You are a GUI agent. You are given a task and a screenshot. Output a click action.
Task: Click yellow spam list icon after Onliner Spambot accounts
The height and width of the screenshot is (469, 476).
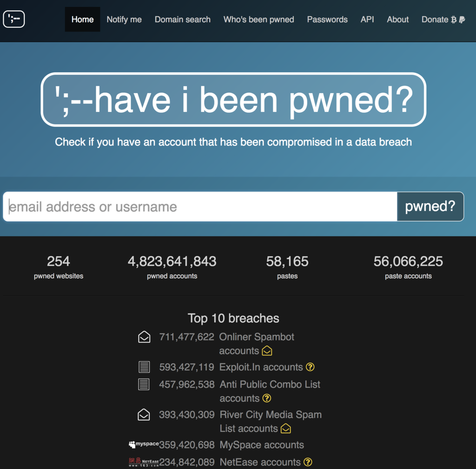pyautogui.click(x=267, y=351)
